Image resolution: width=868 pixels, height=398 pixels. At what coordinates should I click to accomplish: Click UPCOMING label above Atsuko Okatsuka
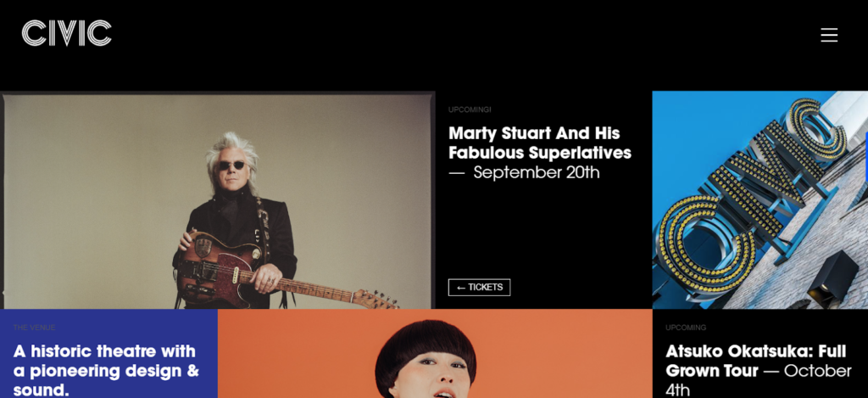pyautogui.click(x=686, y=328)
